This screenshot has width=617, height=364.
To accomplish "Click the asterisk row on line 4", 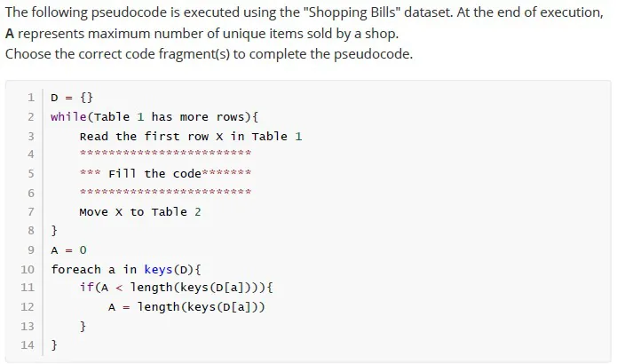I will (x=165, y=153).
